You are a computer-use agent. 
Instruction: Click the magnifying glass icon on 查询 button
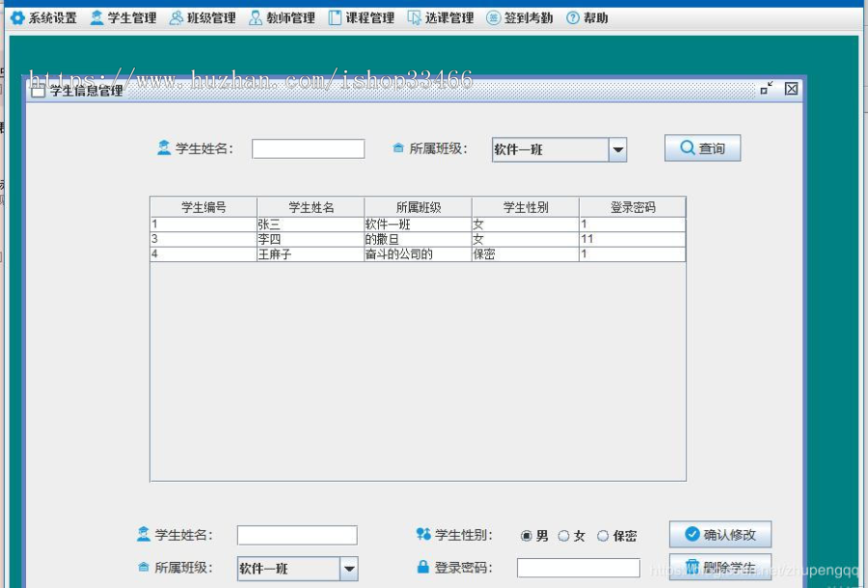(687, 147)
